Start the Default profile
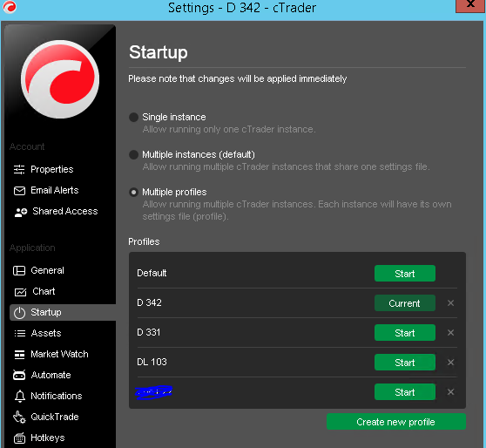The width and height of the screenshot is (486, 448). [405, 274]
